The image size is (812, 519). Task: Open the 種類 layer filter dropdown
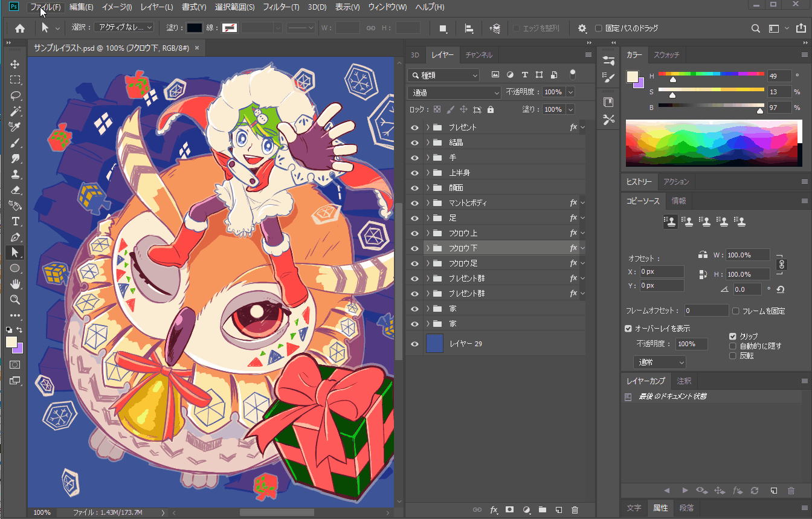(444, 75)
